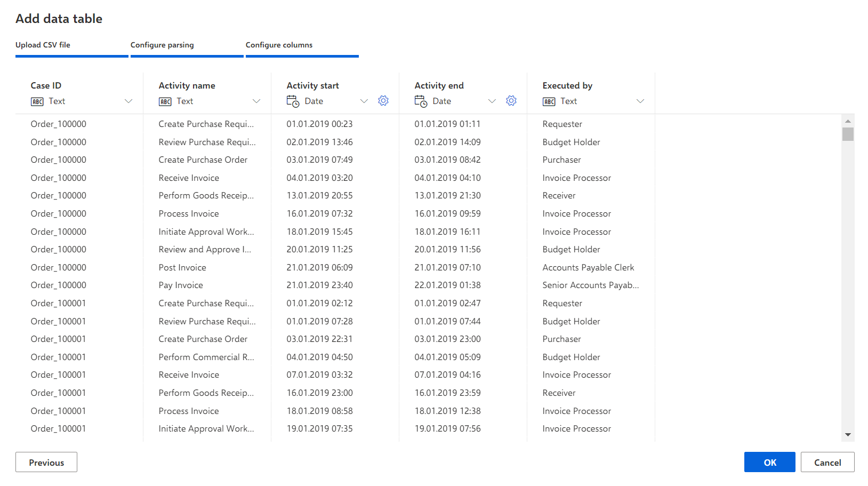Click end time '01.01.2019 01:11'
The height and width of the screenshot is (486, 868).
447,124
